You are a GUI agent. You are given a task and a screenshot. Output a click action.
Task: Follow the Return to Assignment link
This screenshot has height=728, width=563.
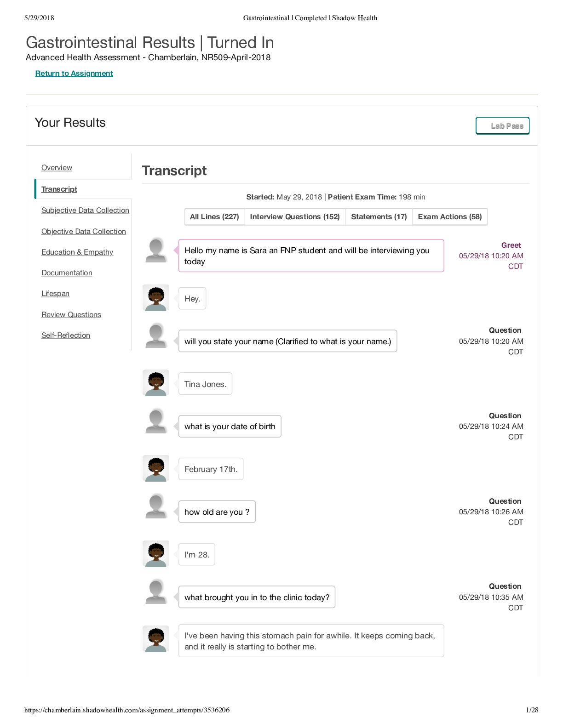tap(74, 74)
